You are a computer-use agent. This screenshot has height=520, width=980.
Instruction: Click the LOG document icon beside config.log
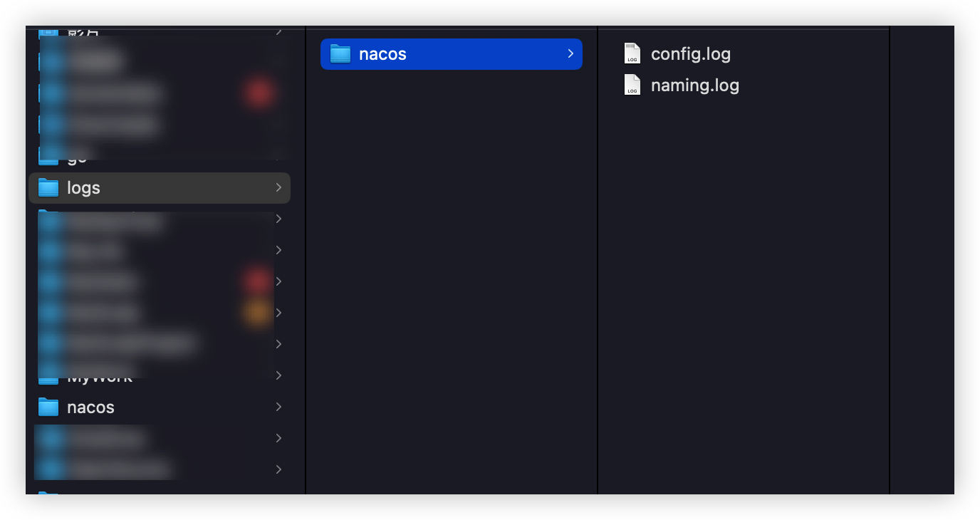[x=632, y=53]
